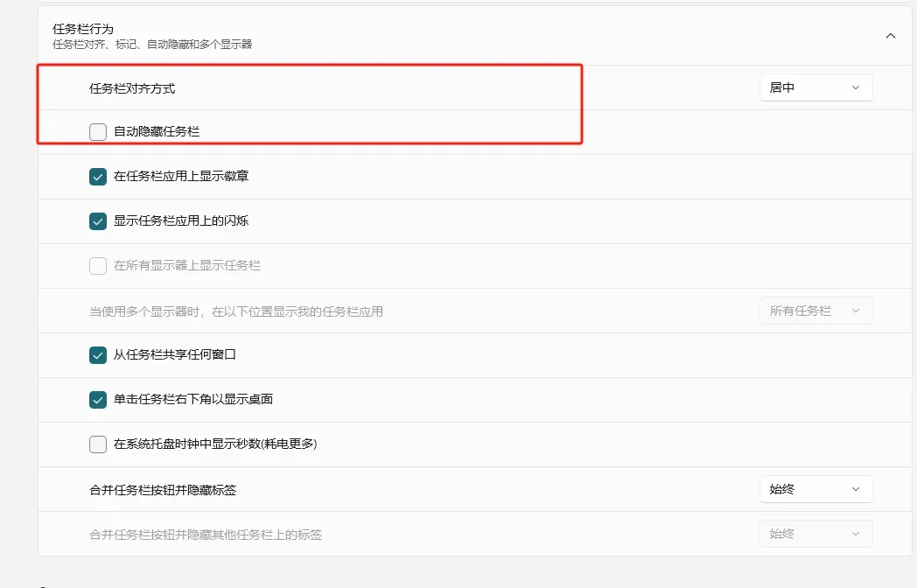Click the 任务栏对齐方式 label

pyautogui.click(x=132, y=88)
